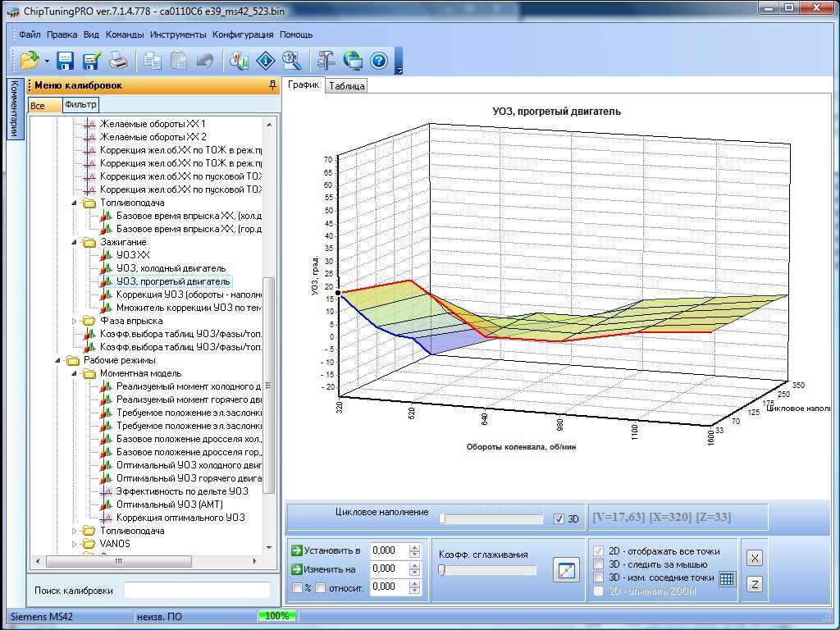Collapse the 'Зажигание' folder in the tree

pos(73,242)
